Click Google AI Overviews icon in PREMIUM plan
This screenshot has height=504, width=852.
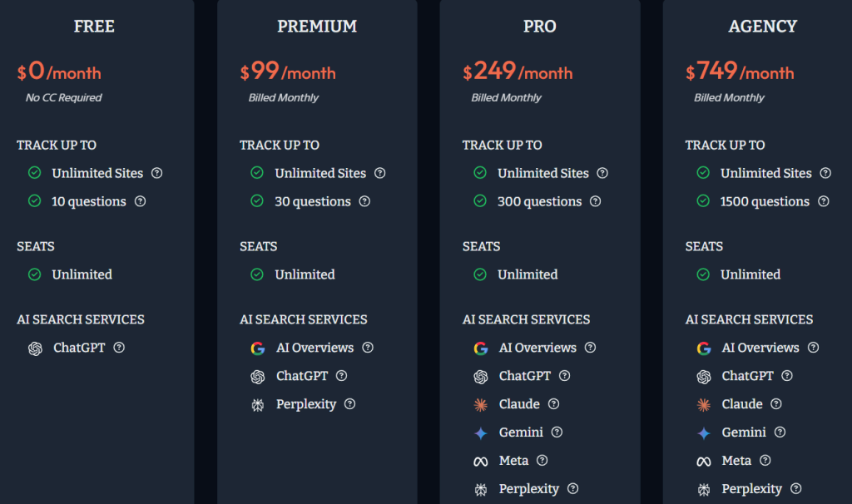click(257, 348)
